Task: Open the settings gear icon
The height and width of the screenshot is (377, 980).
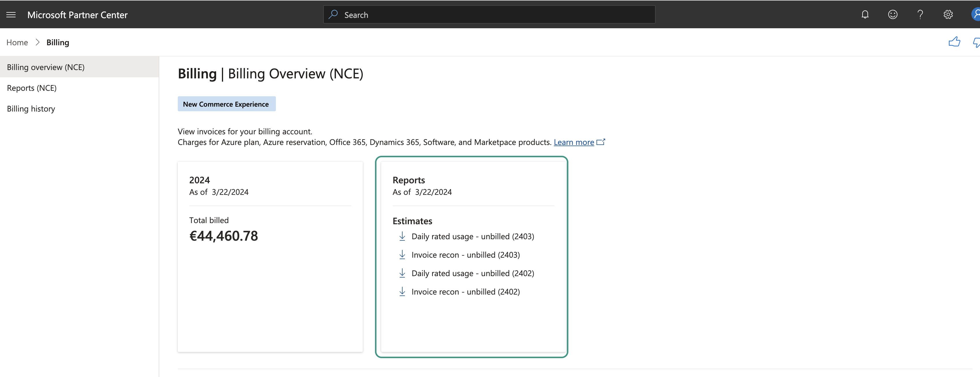Action: click(x=948, y=14)
